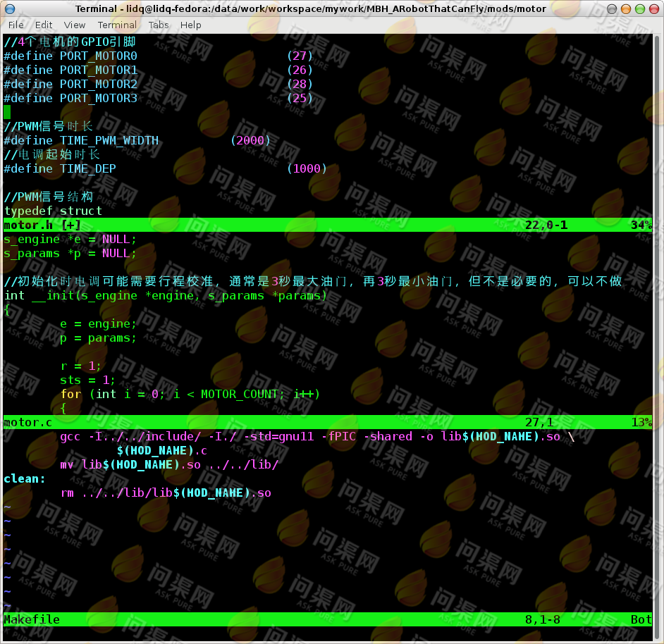664x644 pixels.
Task: Click the clean: target in Makefile
Action: tap(25, 479)
